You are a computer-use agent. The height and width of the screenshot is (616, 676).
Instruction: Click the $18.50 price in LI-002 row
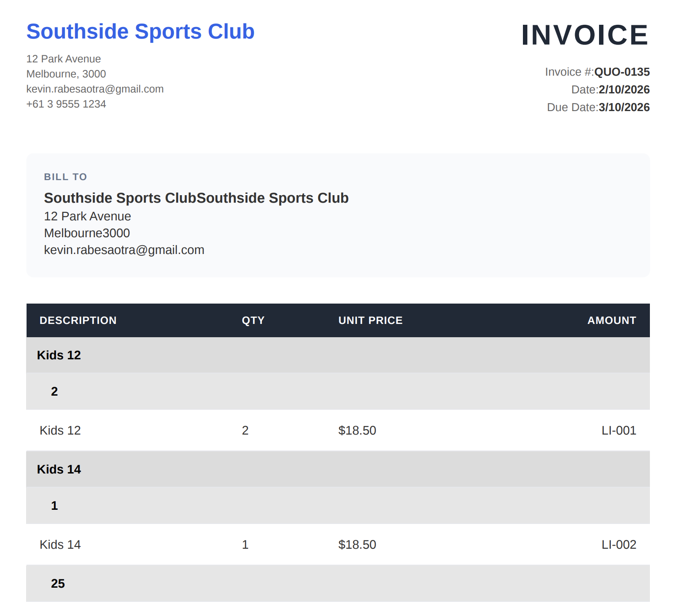(x=357, y=545)
